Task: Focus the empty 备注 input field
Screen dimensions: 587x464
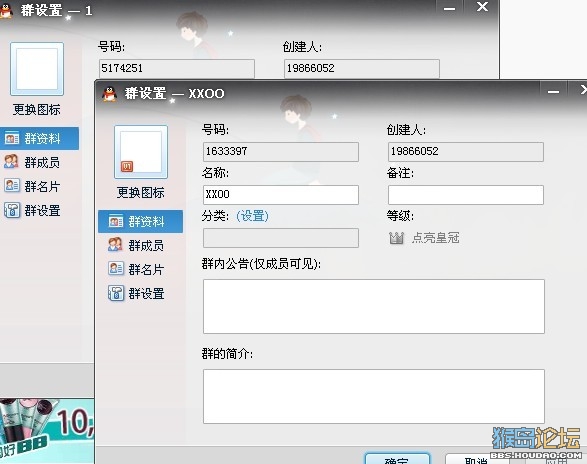Action: [x=466, y=195]
